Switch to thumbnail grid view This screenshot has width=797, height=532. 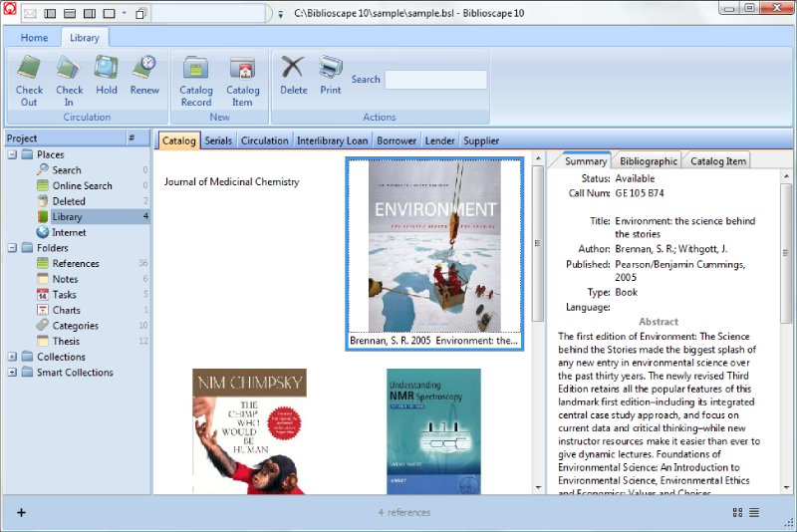[737, 512]
